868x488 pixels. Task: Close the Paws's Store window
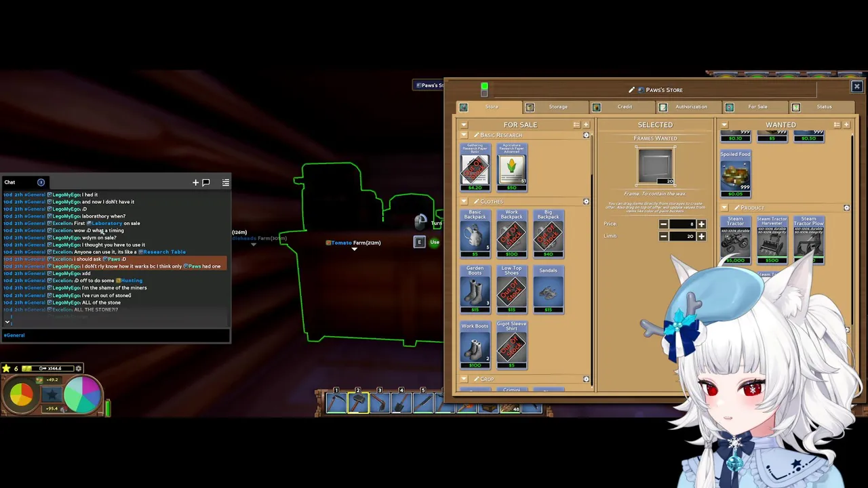[x=856, y=87]
